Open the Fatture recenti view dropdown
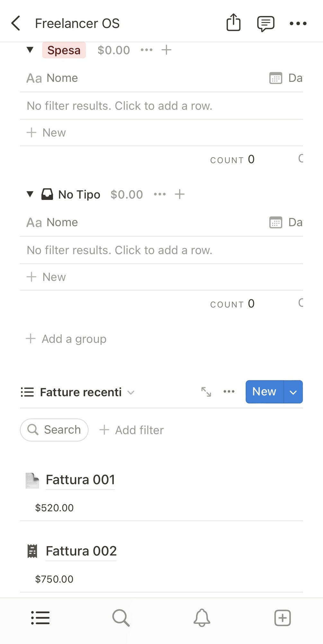The height and width of the screenshot is (644, 323). click(130, 392)
